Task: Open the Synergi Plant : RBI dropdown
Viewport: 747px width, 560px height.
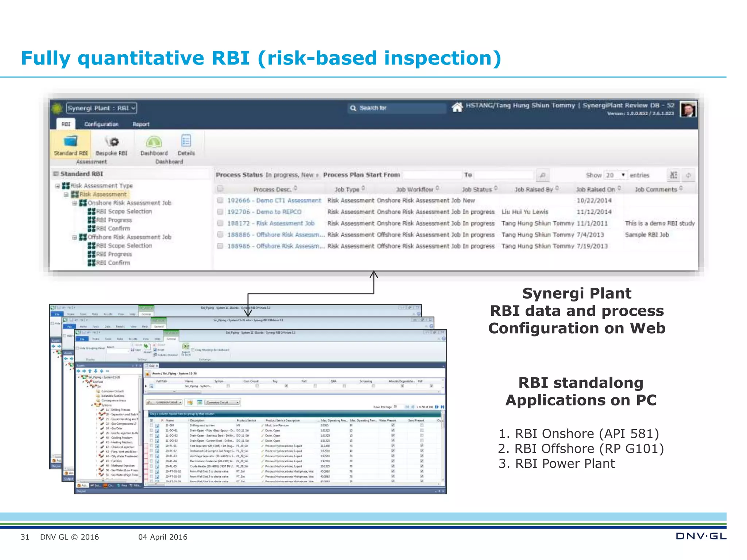Action: [x=101, y=108]
